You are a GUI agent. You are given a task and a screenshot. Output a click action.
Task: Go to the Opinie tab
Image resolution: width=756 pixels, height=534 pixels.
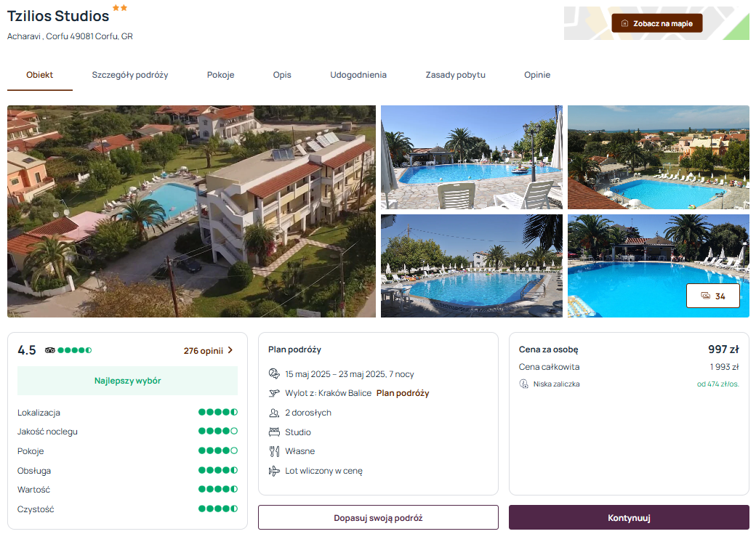click(x=537, y=75)
